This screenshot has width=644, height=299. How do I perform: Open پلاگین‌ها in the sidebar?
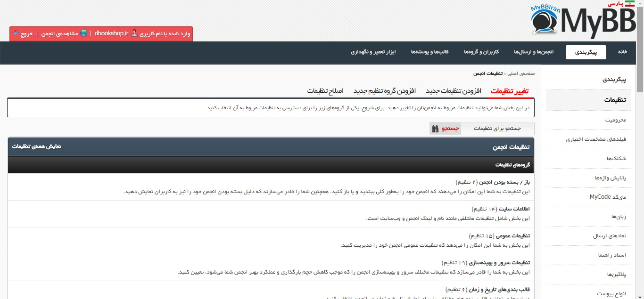tap(616, 275)
